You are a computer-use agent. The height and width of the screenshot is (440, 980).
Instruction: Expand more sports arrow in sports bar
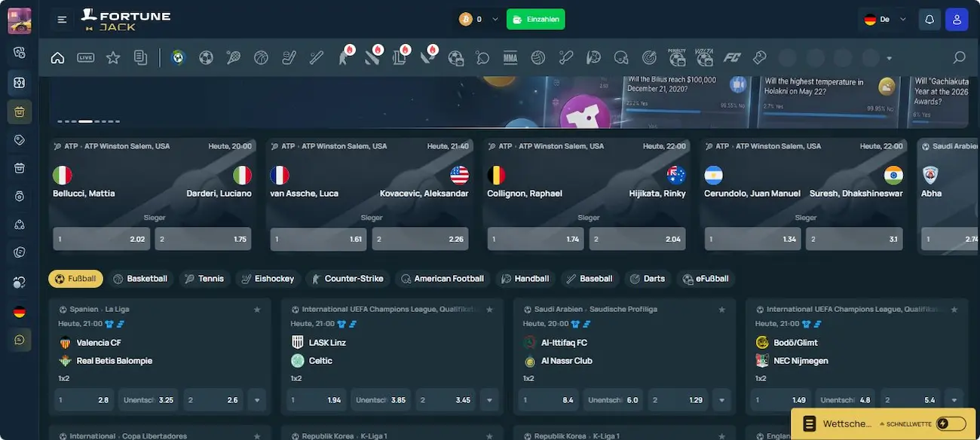(890, 58)
